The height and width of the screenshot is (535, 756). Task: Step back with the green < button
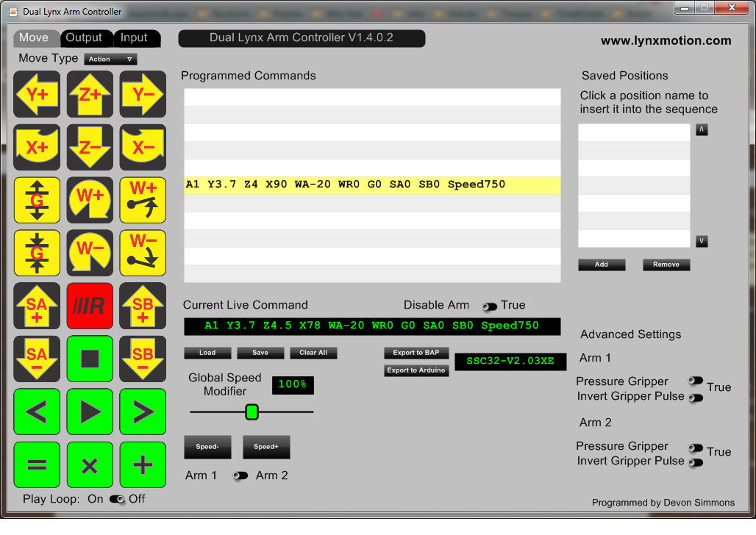(x=37, y=412)
